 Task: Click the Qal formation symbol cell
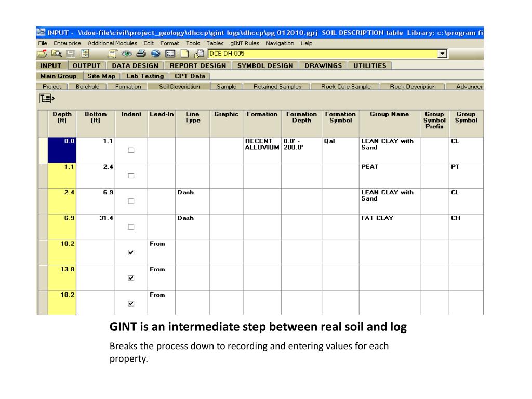pyautogui.click(x=340, y=150)
